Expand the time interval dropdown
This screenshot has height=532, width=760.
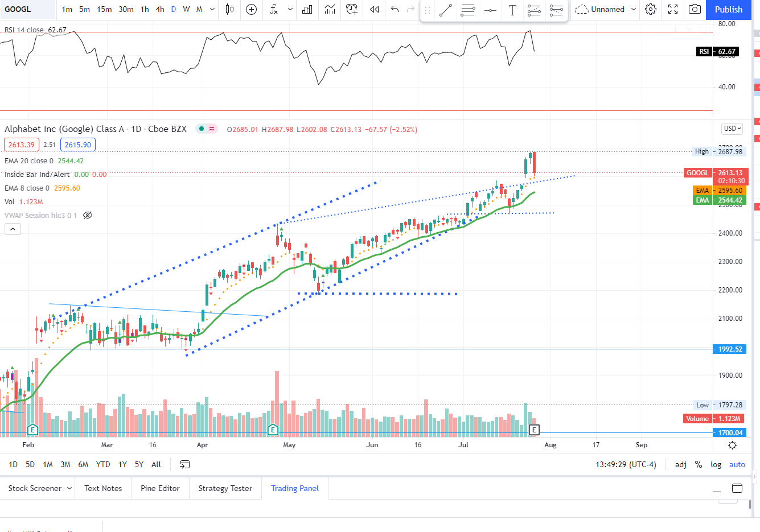click(x=212, y=9)
